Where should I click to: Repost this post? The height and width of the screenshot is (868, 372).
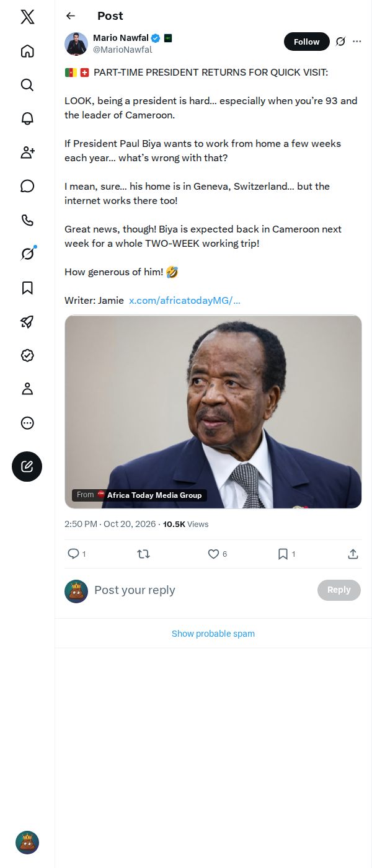(143, 554)
